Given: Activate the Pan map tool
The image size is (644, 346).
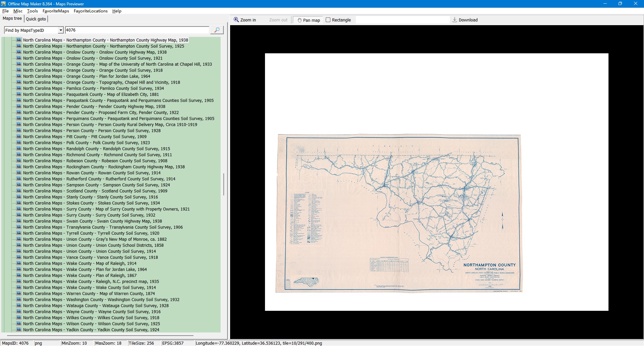Looking at the screenshot, I should point(308,20).
